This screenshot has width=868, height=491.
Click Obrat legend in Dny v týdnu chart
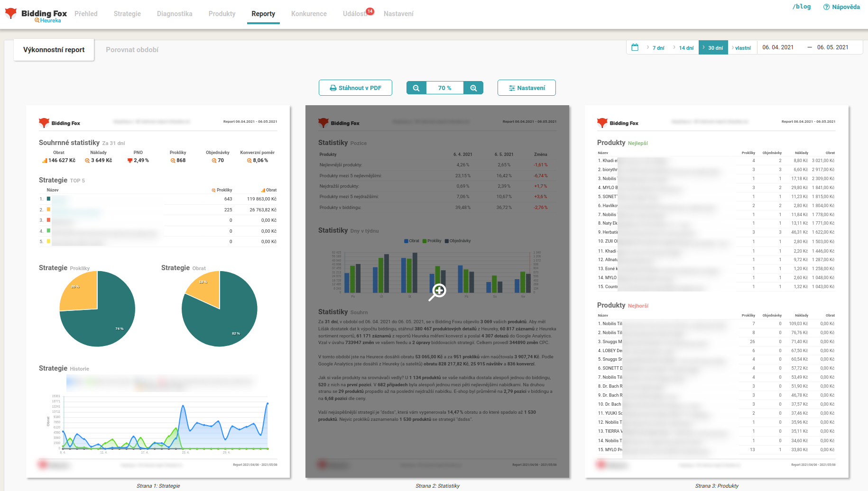[412, 241]
